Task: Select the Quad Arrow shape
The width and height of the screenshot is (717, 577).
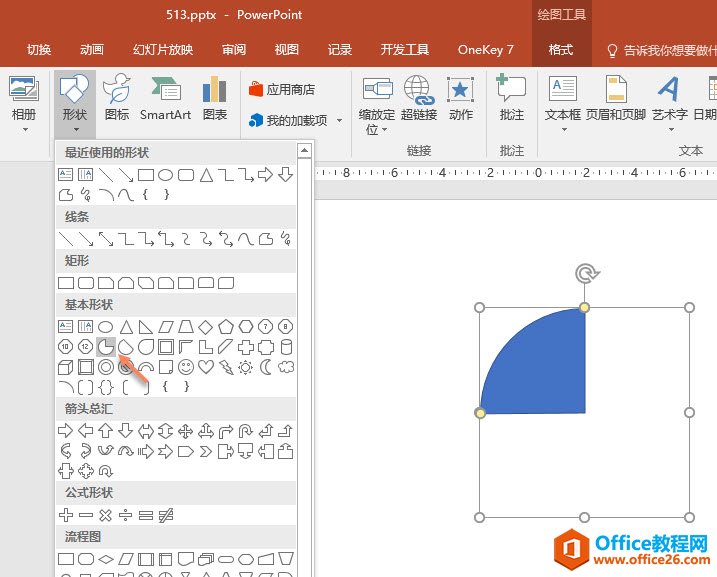Action: tap(186, 431)
